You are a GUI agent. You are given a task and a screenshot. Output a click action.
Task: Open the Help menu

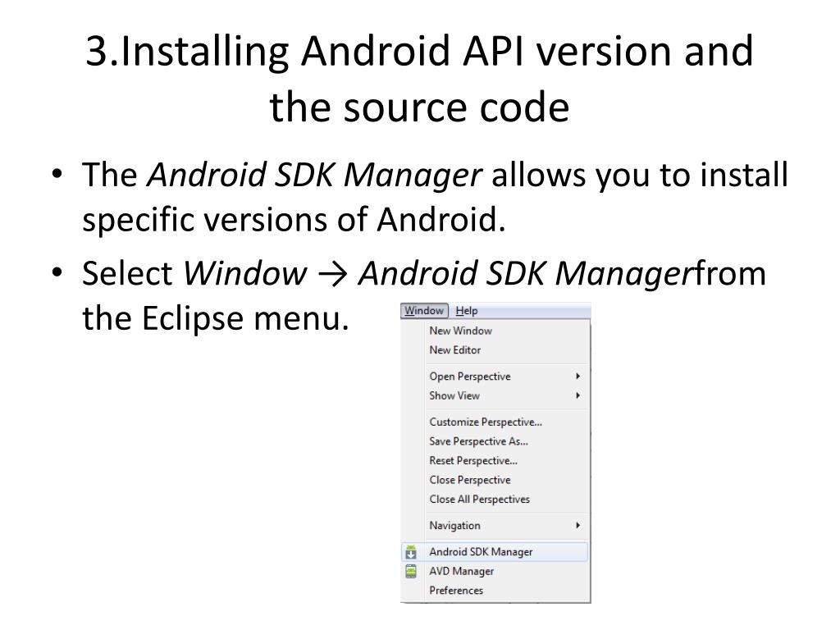467,311
